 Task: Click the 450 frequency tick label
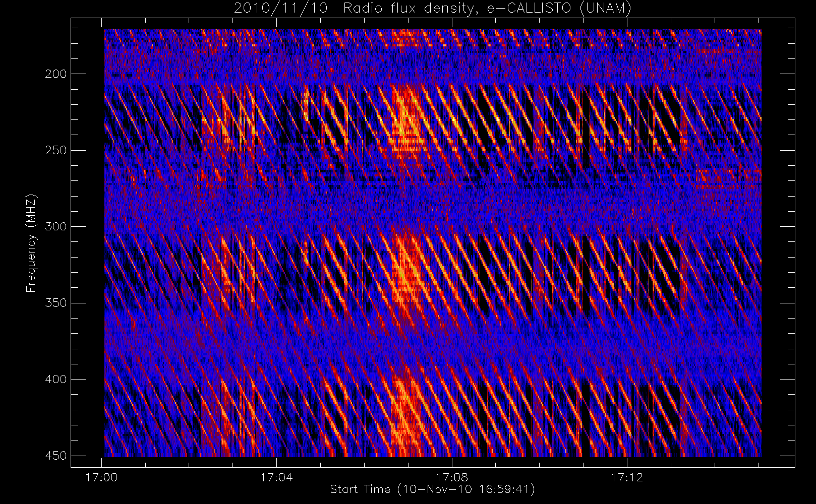coord(55,456)
